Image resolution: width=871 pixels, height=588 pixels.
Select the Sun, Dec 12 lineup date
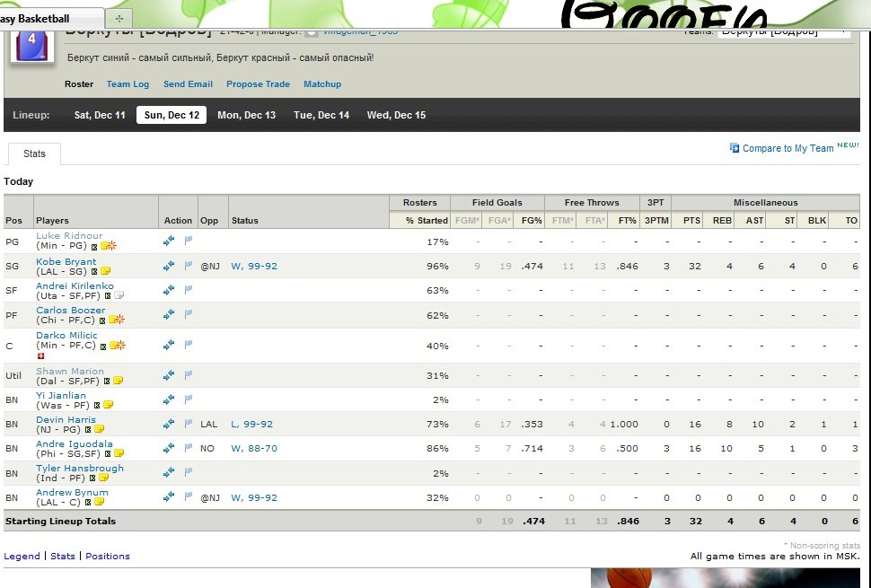coord(172,115)
